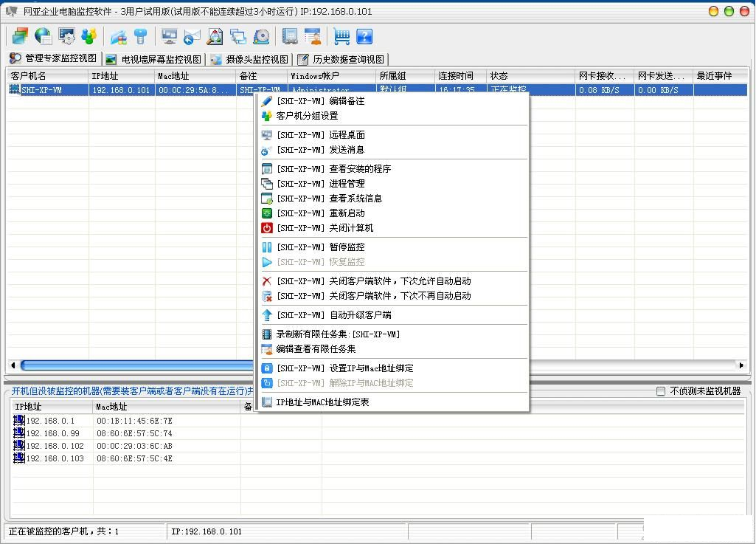Open the user group icon in toolbar

[x=89, y=36]
